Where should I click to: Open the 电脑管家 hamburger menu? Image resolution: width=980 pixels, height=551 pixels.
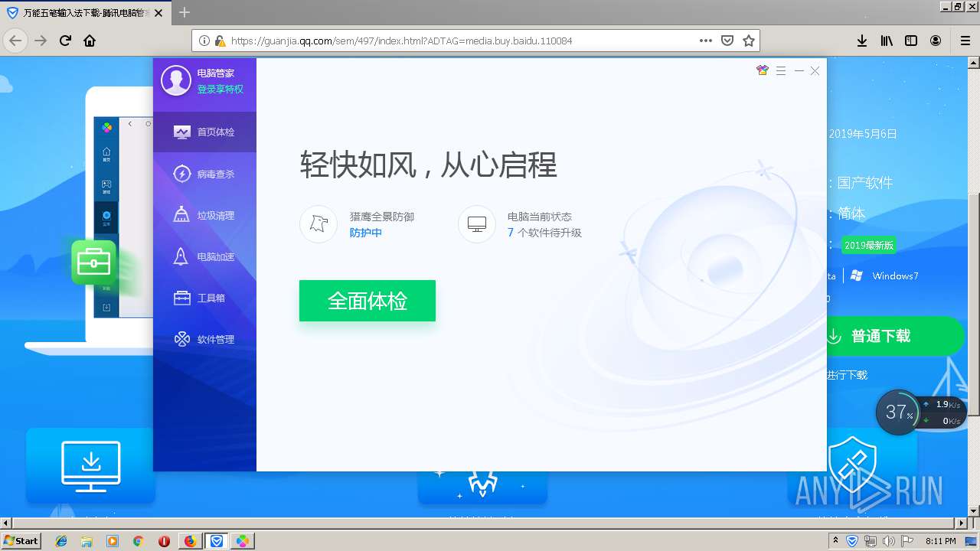pos(781,70)
